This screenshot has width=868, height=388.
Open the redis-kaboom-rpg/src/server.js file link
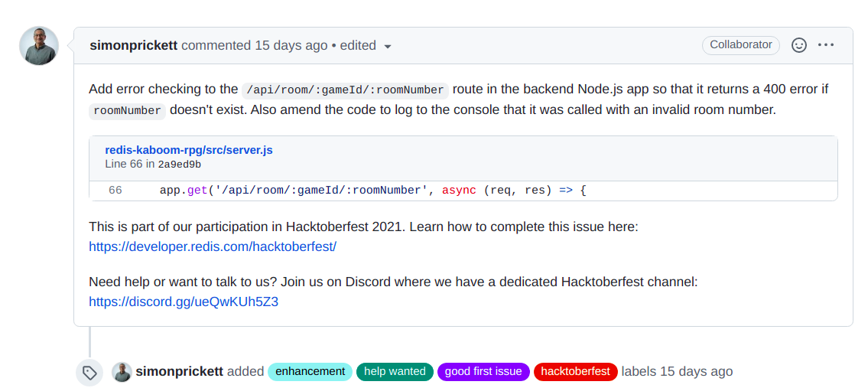tap(189, 150)
